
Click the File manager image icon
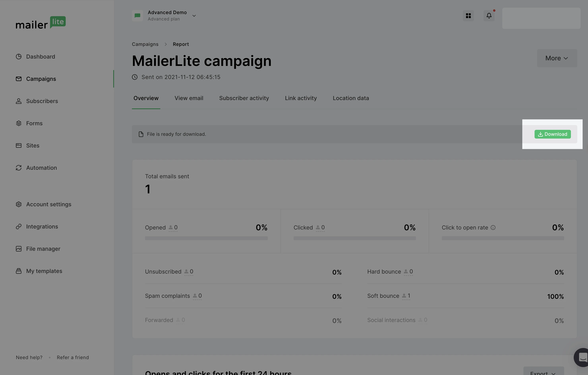[x=18, y=249]
